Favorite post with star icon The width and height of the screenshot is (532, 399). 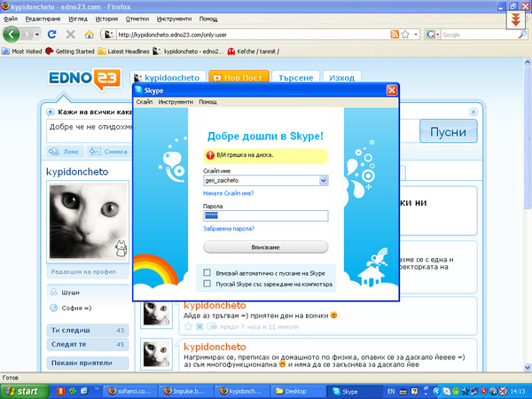[x=188, y=326]
